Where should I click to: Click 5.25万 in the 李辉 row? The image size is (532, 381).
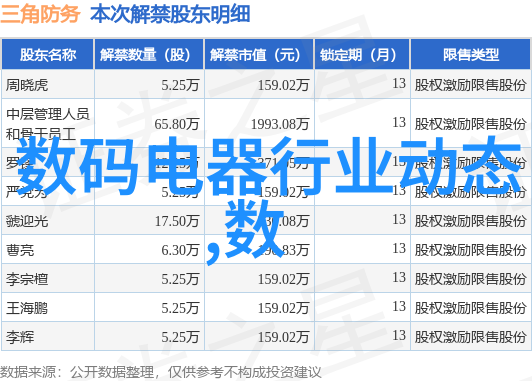tap(180, 337)
